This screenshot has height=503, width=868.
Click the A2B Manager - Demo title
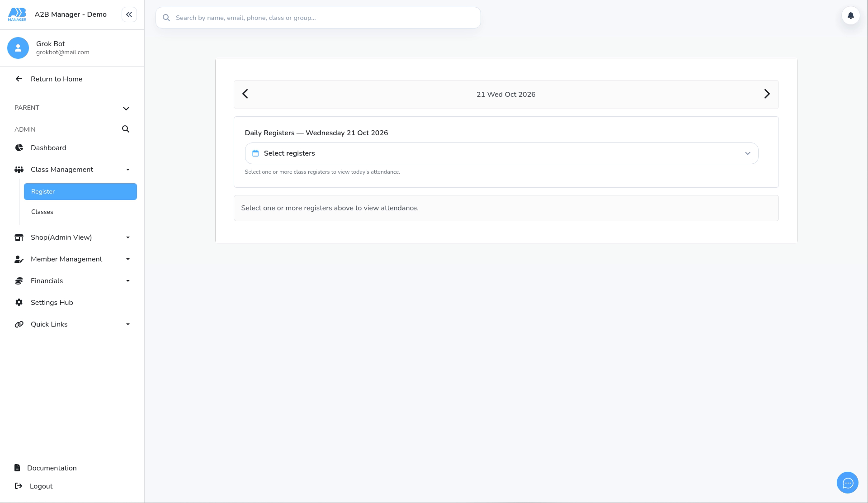[x=71, y=14]
